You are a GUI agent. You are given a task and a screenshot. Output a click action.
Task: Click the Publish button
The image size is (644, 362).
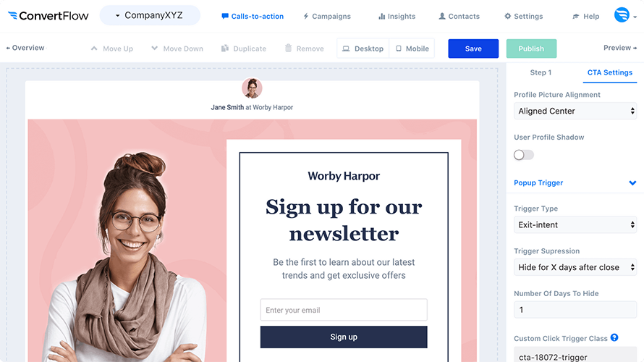(531, 49)
